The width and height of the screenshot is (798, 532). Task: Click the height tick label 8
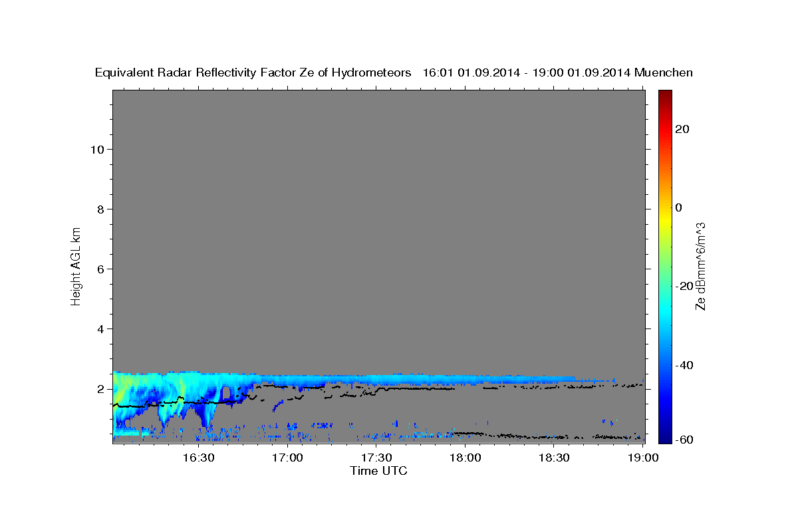pyautogui.click(x=100, y=209)
